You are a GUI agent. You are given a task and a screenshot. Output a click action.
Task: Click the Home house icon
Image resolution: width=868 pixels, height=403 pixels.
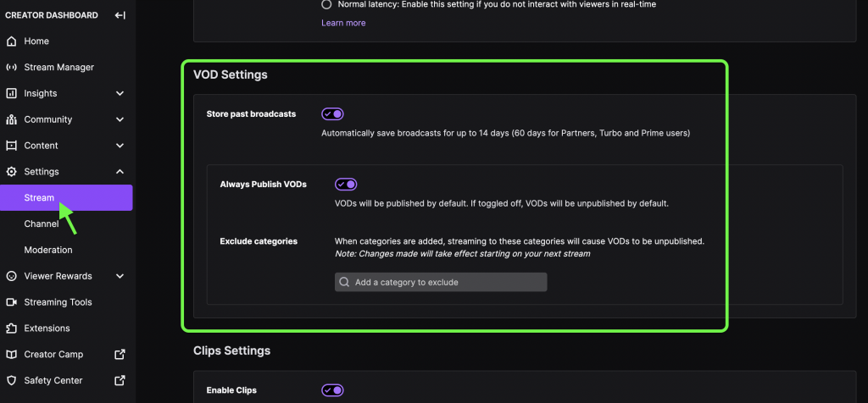coord(11,41)
